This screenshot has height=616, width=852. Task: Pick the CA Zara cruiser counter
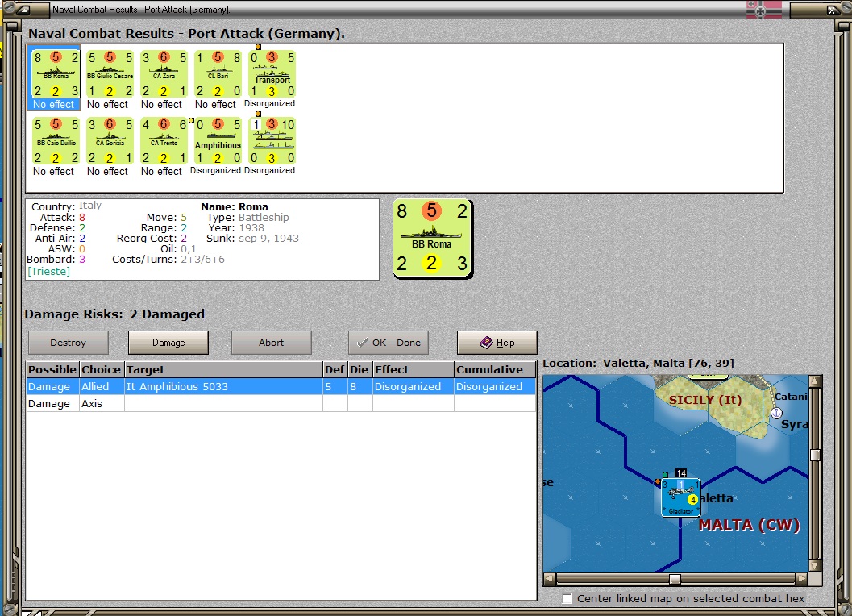[x=164, y=73]
